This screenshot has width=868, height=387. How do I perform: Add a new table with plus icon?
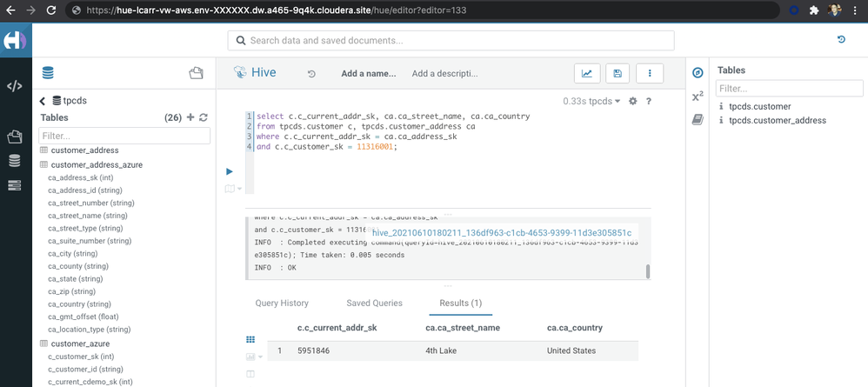[190, 117]
